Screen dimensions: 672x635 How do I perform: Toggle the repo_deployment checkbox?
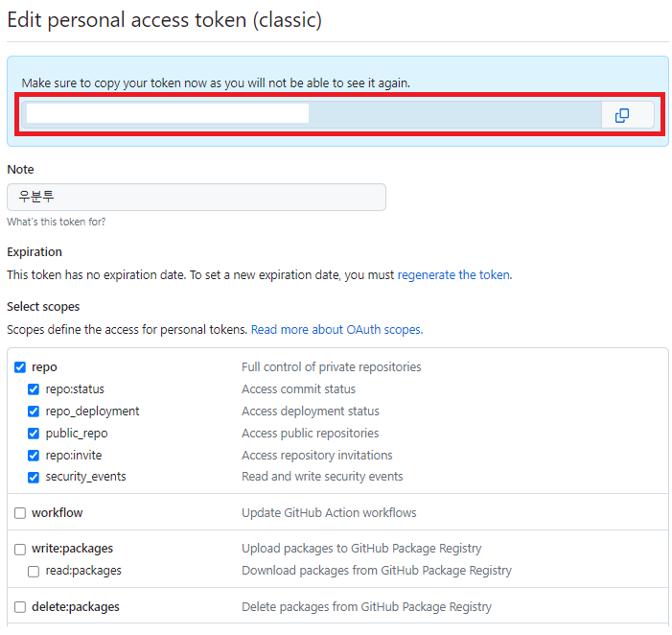point(34,412)
